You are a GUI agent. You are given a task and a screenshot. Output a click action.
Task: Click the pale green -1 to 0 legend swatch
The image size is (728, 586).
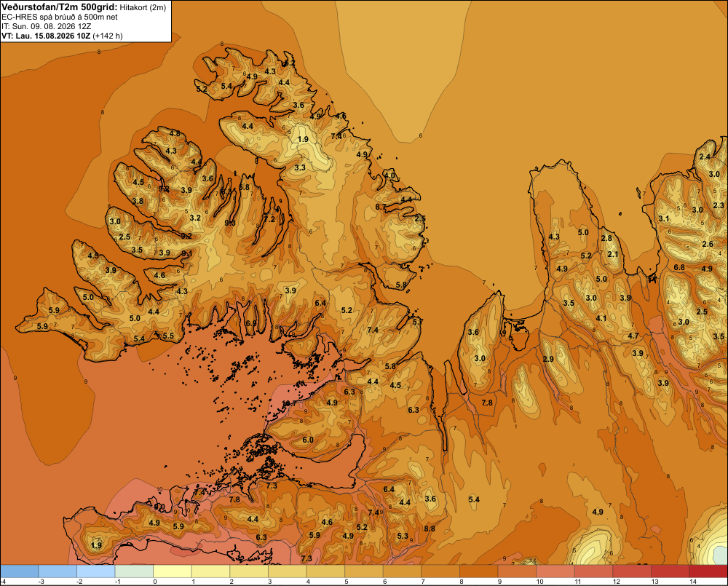134,571
